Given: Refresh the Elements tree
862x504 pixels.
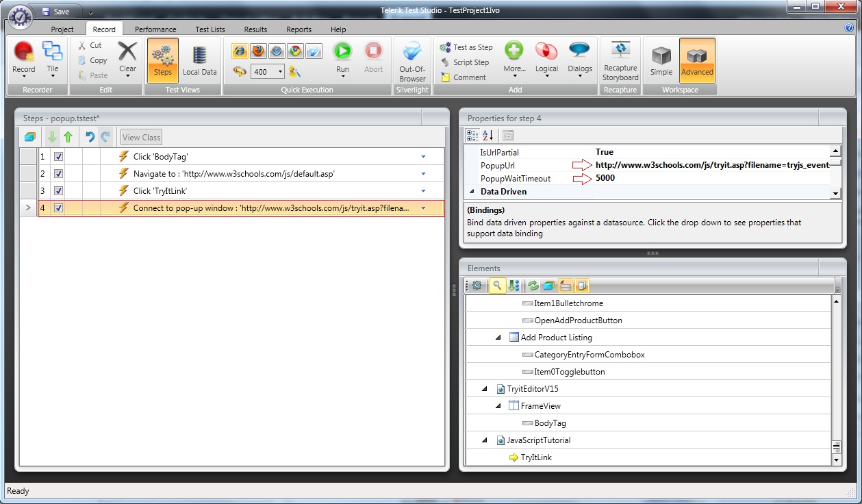Looking at the screenshot, I should pos(533,286).
